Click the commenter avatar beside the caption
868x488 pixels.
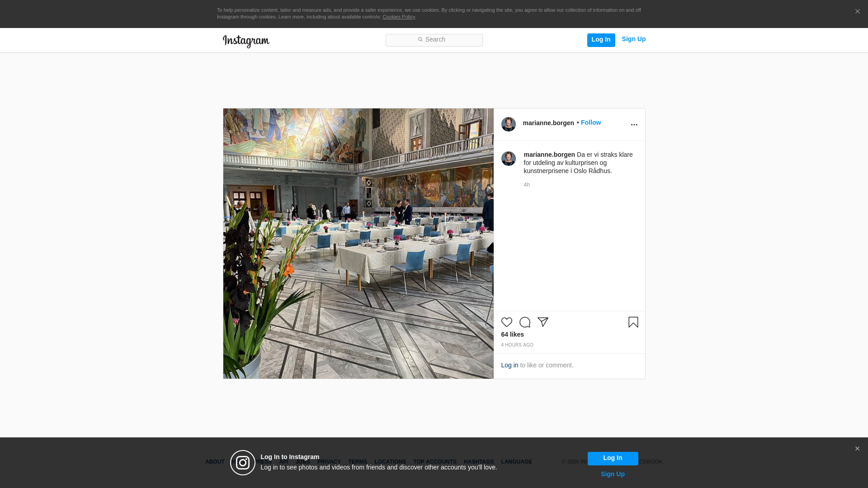[x=509, y=159]
